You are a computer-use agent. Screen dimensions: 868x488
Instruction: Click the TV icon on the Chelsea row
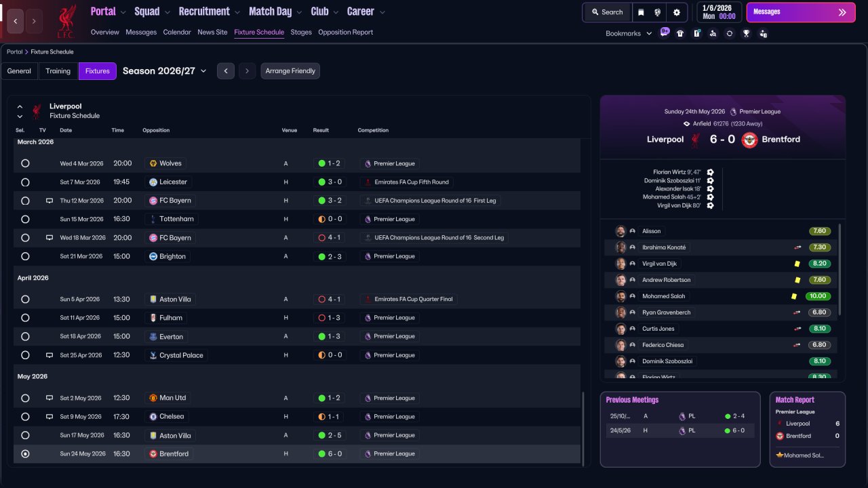[49, 417]
